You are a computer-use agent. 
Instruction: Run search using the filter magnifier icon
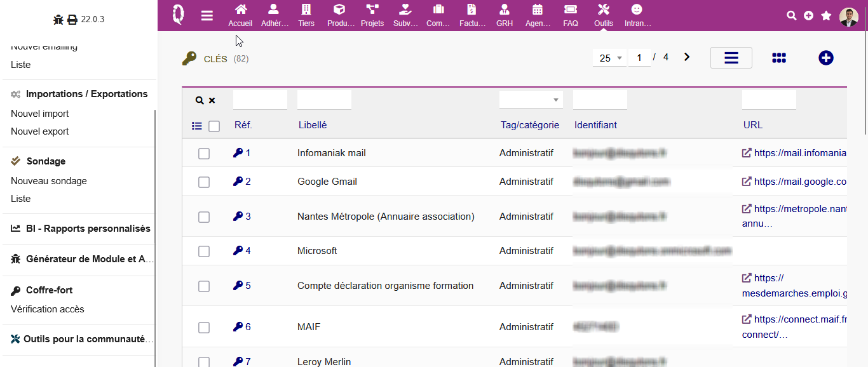pos(200,100)
